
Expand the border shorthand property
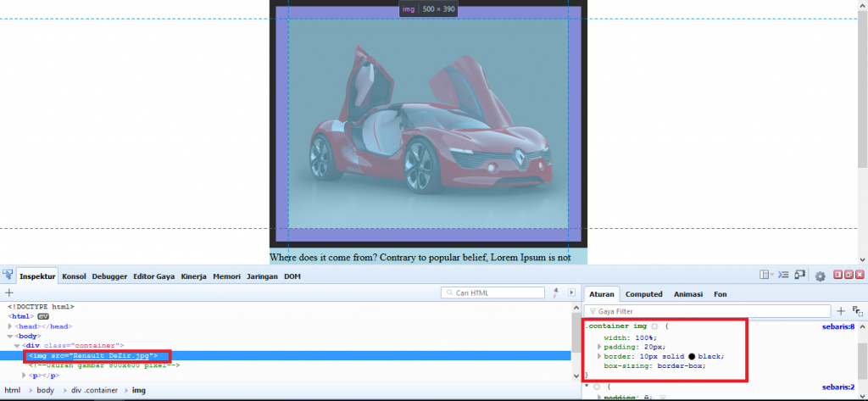point(599,356)
